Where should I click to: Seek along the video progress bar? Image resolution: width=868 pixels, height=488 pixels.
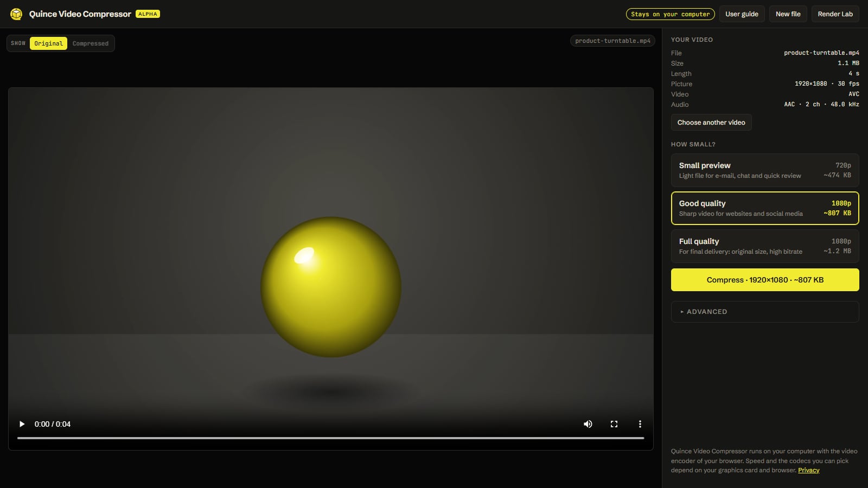[x=330, y=438]
